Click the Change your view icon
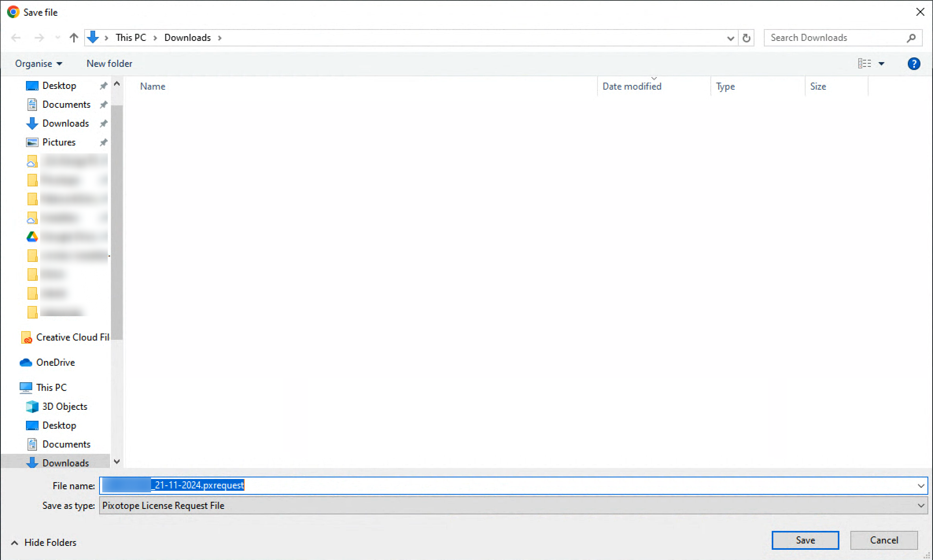Screen dimensions: 933x560 pyautogui.click(x=864, y=64)
